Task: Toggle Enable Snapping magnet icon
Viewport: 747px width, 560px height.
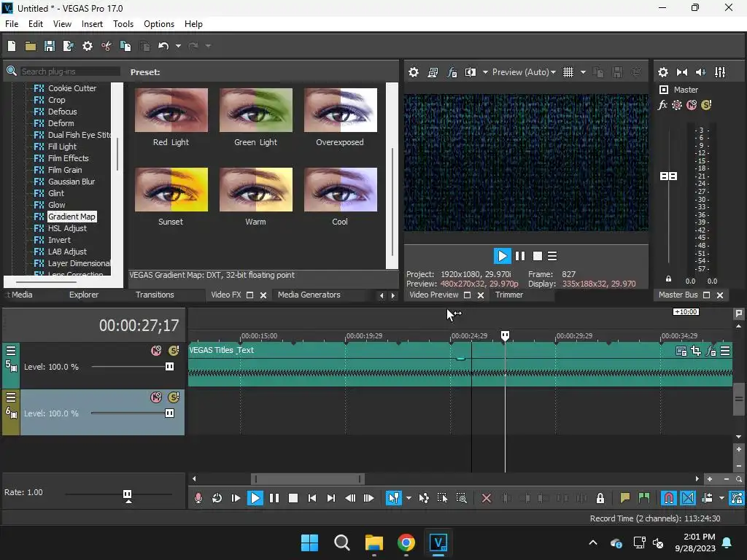Action: [x=669, y=498]
